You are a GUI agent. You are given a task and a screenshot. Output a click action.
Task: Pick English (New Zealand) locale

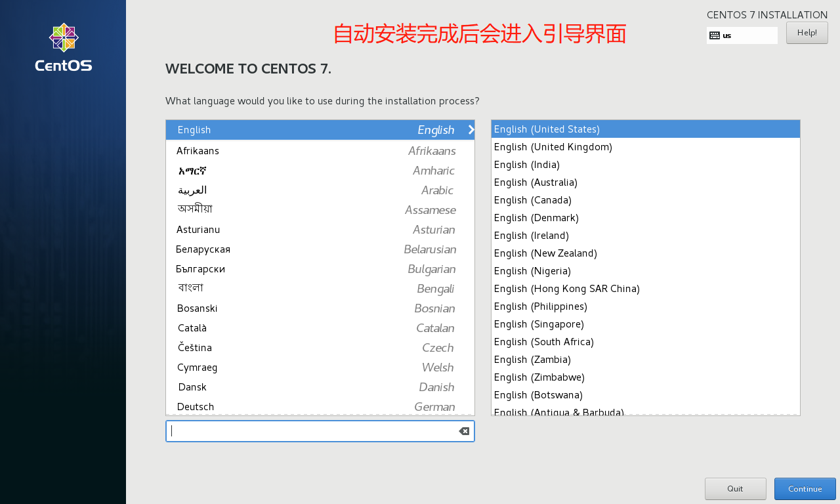(646, 253)
